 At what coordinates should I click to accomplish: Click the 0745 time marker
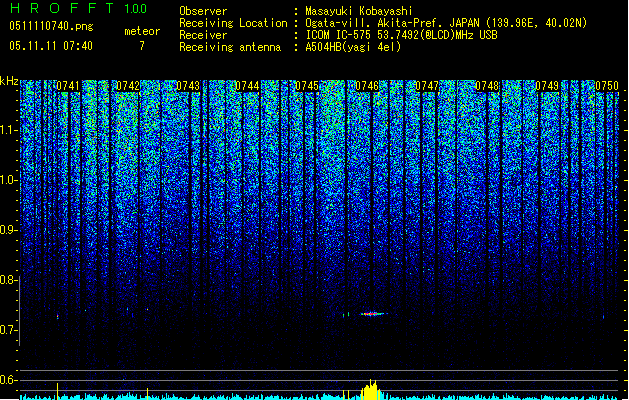point(307,86)
